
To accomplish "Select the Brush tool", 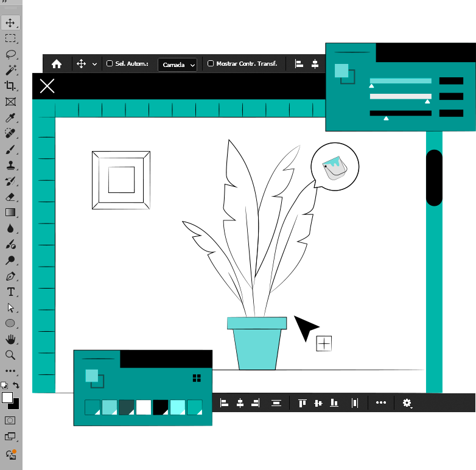I will tap(10, 149).
